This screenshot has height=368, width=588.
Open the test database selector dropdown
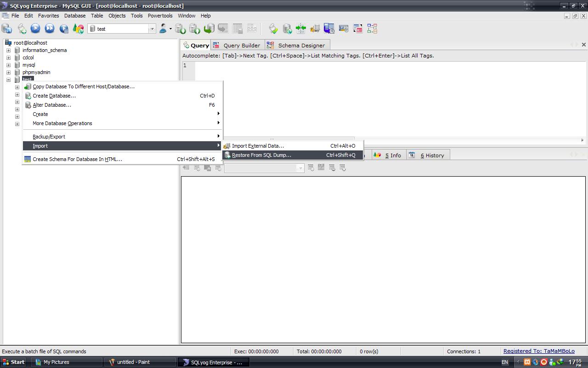(152, 29)
